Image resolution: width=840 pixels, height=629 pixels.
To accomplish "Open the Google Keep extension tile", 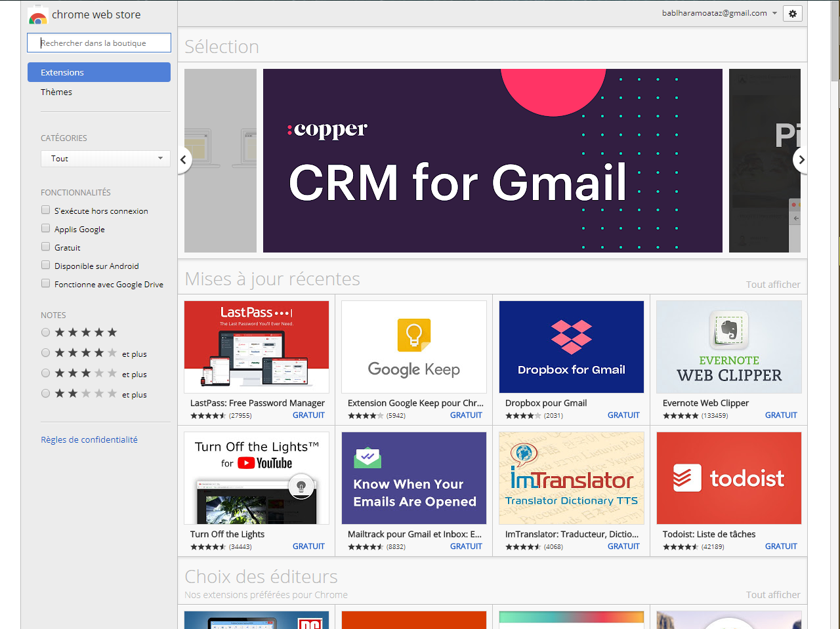I will (x=414, y=347).
